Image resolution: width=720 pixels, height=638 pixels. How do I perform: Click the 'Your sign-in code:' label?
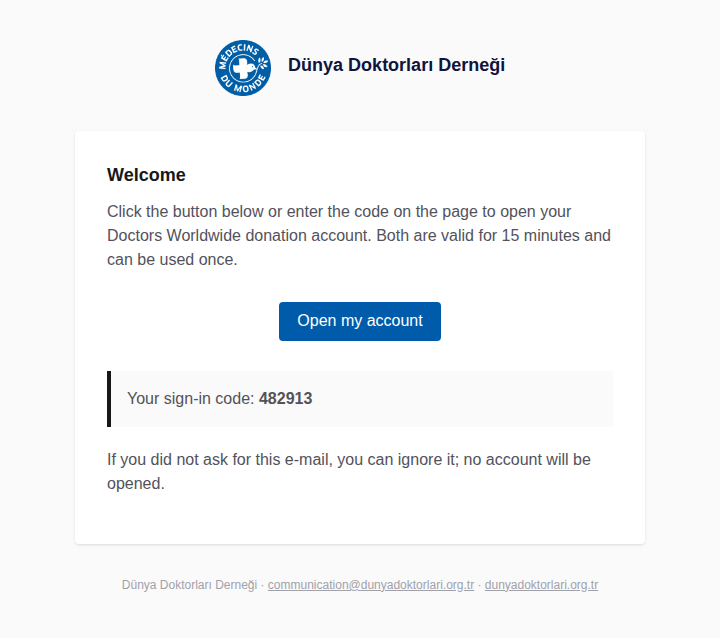[191, 398]
